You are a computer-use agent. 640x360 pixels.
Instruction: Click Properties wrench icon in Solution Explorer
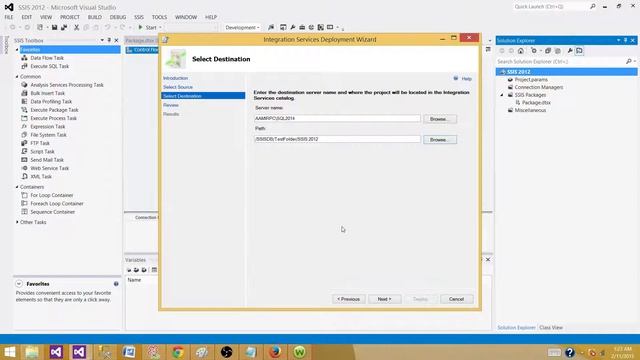[570, 51]
